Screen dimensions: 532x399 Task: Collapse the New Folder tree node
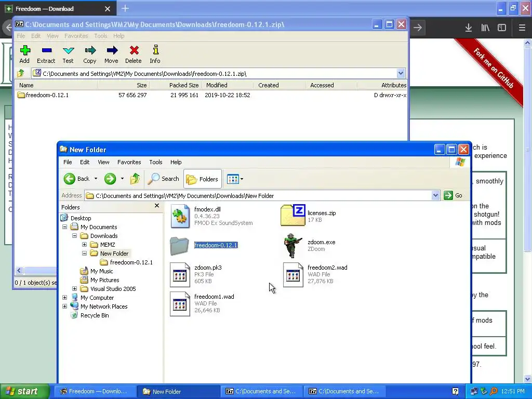[85, 253]
